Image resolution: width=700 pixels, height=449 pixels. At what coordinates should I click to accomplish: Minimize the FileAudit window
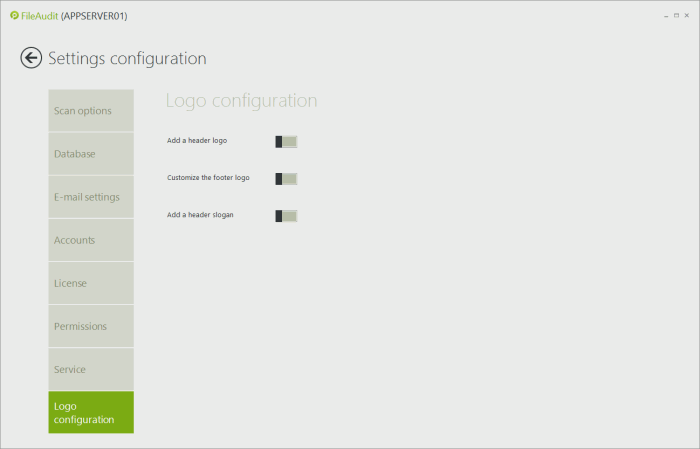click(666, 17)
